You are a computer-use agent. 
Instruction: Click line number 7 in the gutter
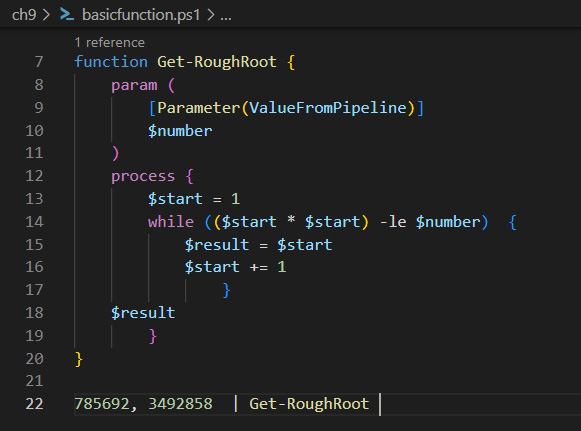pos(39,62)
